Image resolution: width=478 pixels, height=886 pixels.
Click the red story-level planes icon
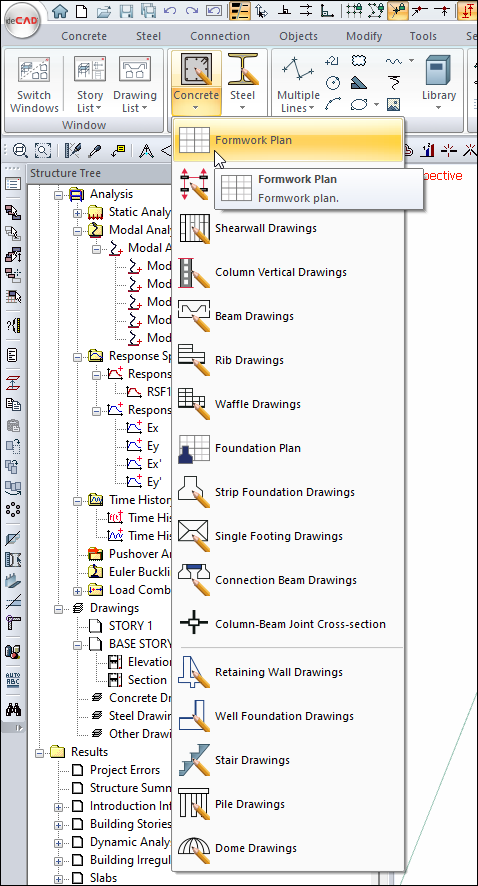[x=13, y=383]
